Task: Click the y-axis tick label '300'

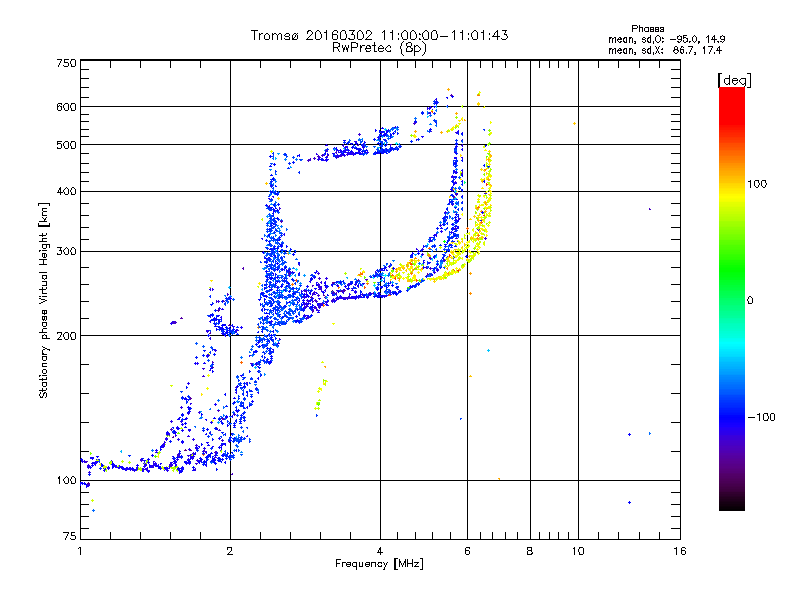Action: (67, 252)
